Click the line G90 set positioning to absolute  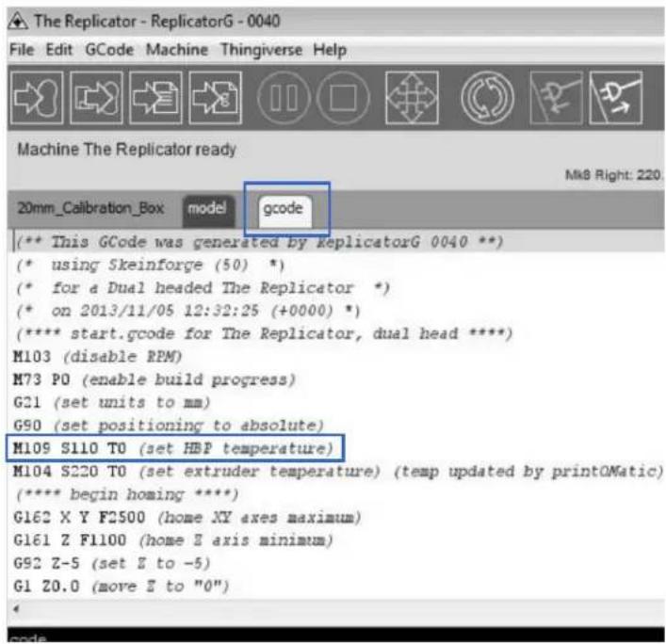pyautogui.click(x=169, y=425)
